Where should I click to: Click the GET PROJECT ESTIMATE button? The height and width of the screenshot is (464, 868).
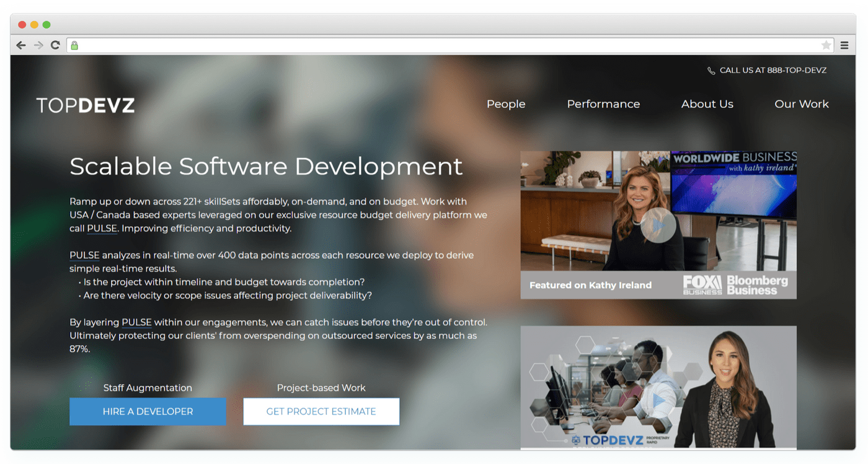[x=321, y=411]
